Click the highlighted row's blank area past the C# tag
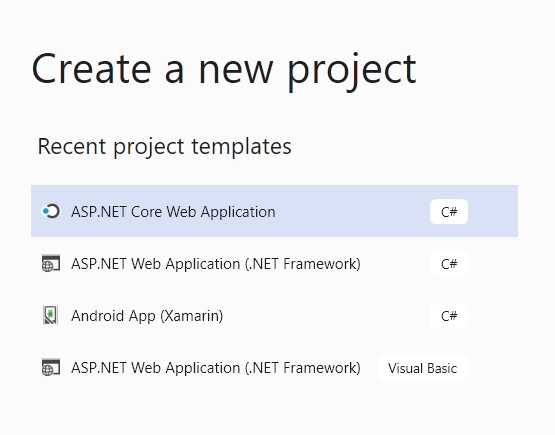This screenshot has width=555, height=435. pos(493,211)
